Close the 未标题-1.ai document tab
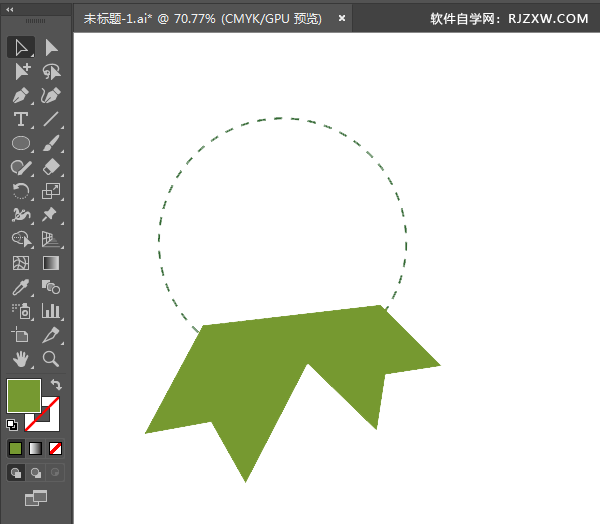The width and height of the screenshot is (600, 524). [342, 18]
